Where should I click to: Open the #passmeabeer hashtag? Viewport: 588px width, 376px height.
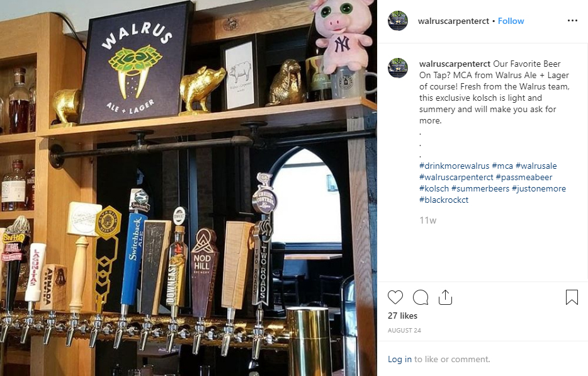(524, 177)
